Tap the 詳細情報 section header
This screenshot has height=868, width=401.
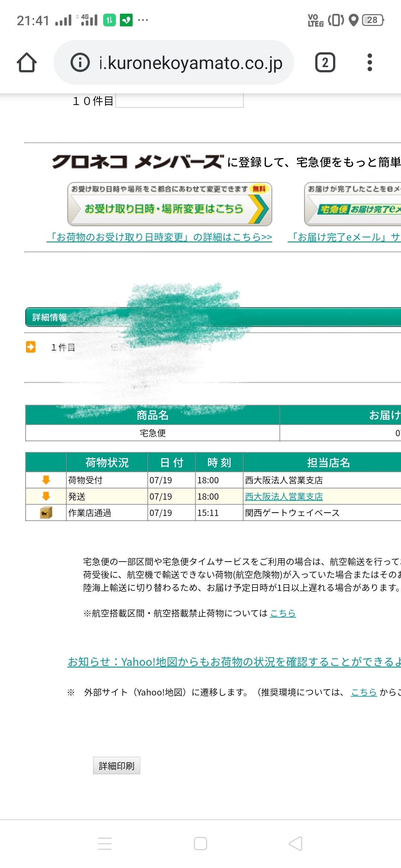(213, 317)
